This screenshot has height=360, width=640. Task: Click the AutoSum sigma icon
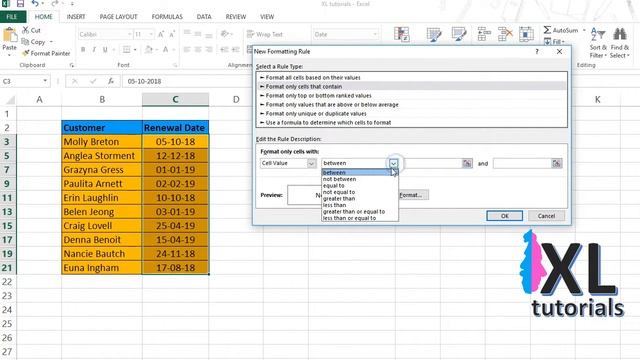point(547,30)
